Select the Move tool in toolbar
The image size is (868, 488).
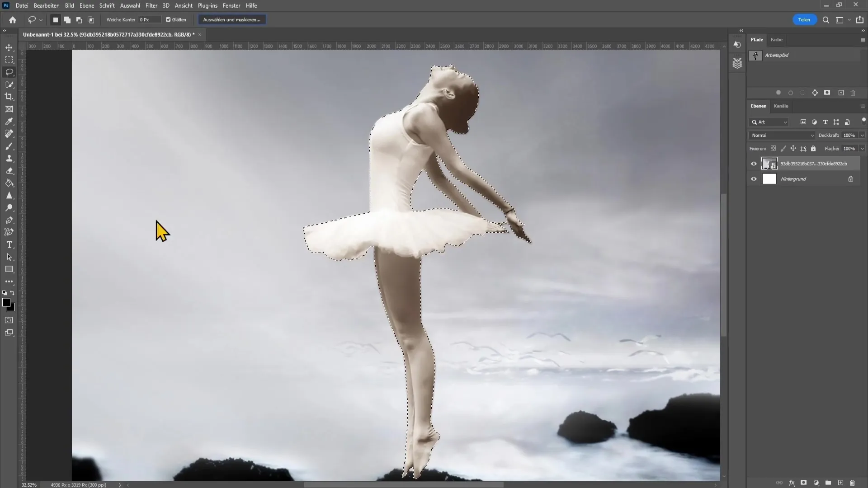click(9, 47)
